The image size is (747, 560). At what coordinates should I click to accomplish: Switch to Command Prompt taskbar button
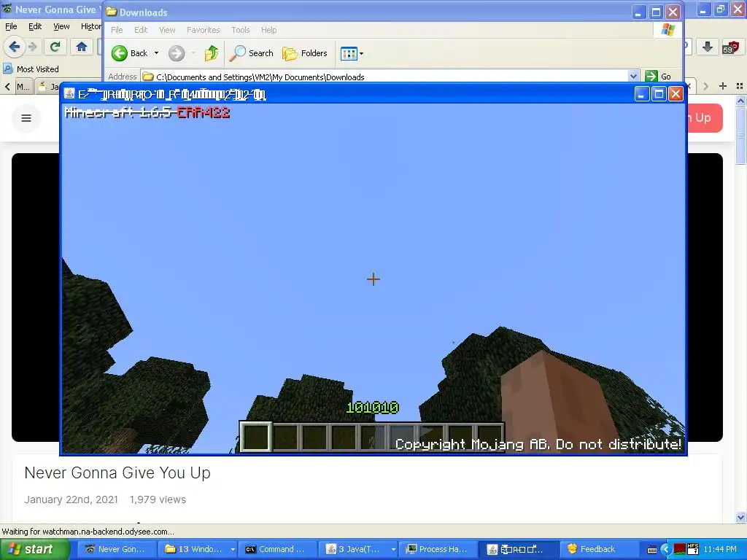(278, 549)
